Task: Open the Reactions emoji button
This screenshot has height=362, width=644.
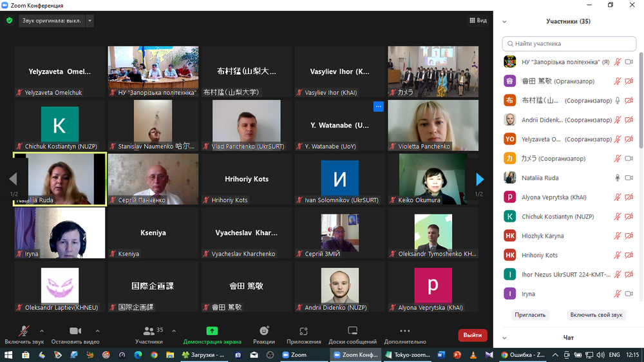Action: pyautogui.click(x=264, y=334)
